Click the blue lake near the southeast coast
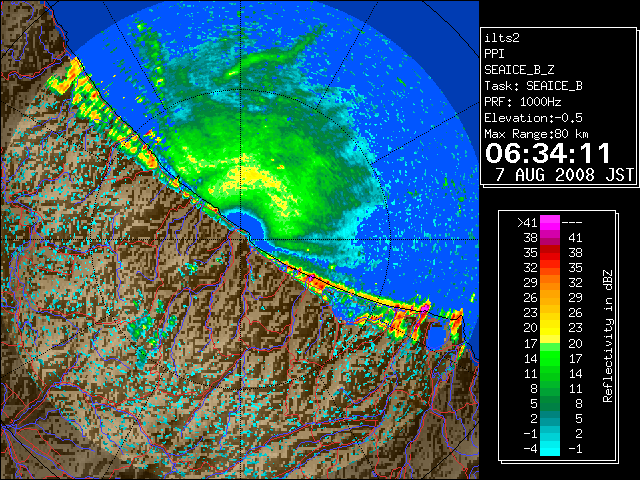The width and height of the screenshot is (640, 480). click(437, 336)
